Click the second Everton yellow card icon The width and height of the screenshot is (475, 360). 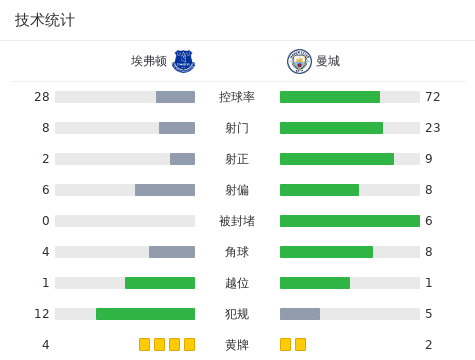point(159,344)
